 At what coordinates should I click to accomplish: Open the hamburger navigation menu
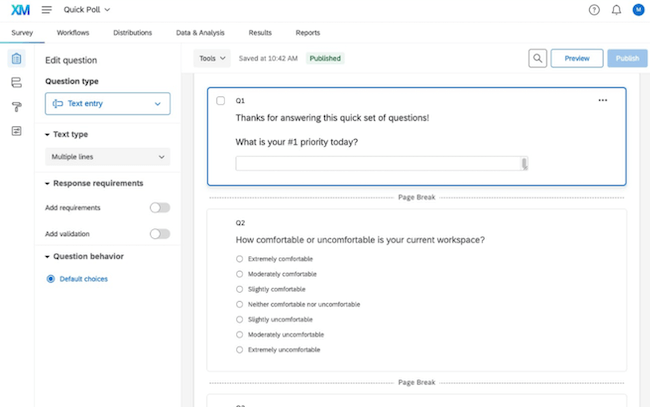46,10
